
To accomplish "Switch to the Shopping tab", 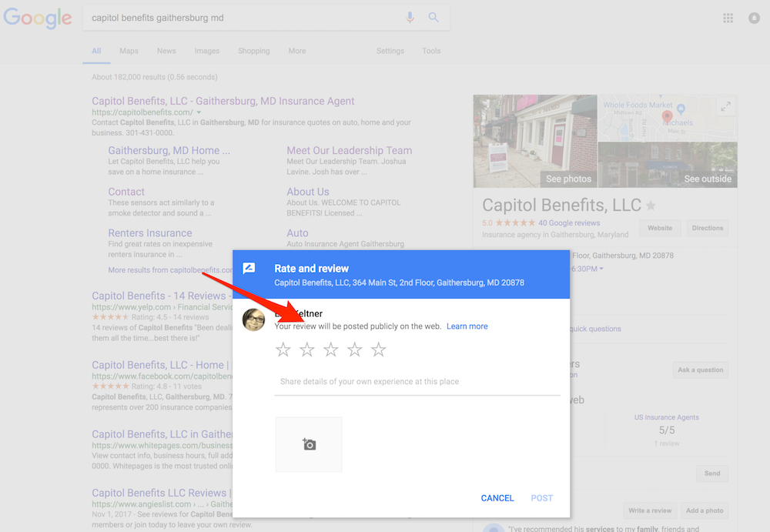I will point(254,51).
